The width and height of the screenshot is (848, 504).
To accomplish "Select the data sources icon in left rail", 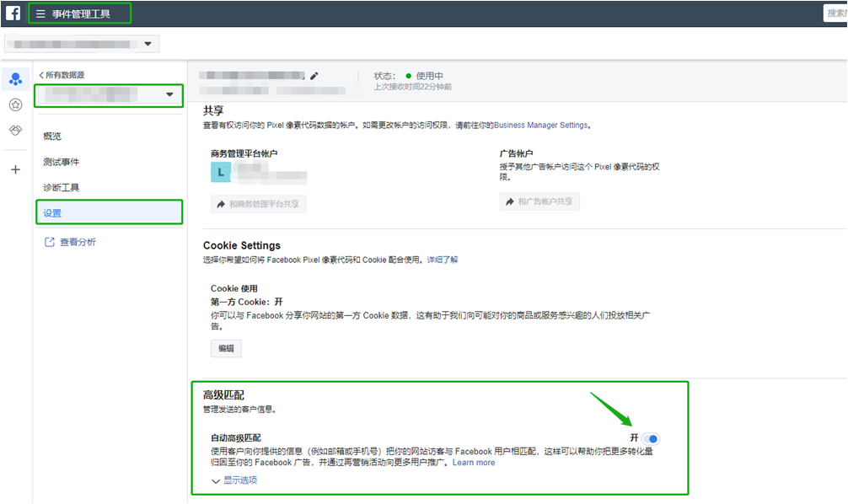I will pos(15,80).
